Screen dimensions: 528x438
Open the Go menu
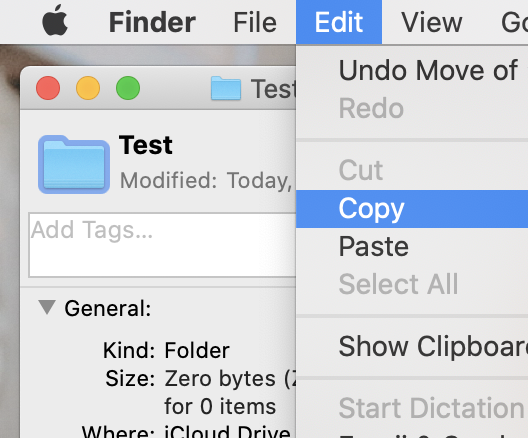[514, 22]
